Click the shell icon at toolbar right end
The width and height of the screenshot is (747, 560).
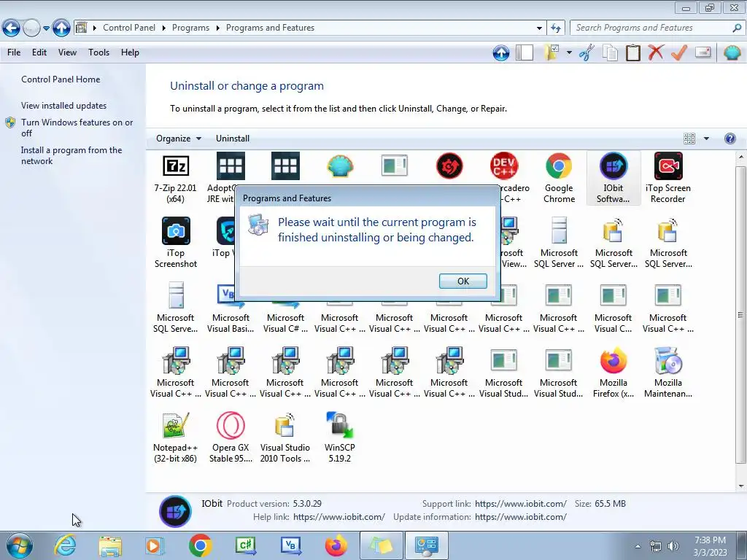(732, 52)
